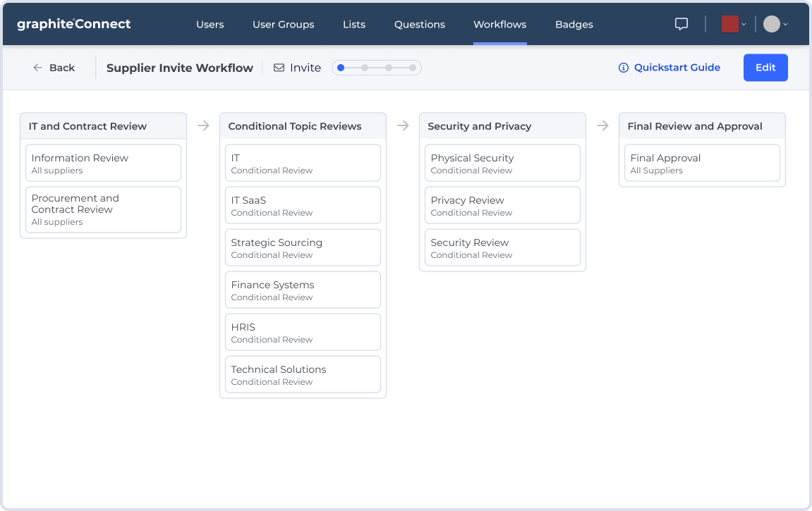Open the Information Review card

click(x=103, y=163)
